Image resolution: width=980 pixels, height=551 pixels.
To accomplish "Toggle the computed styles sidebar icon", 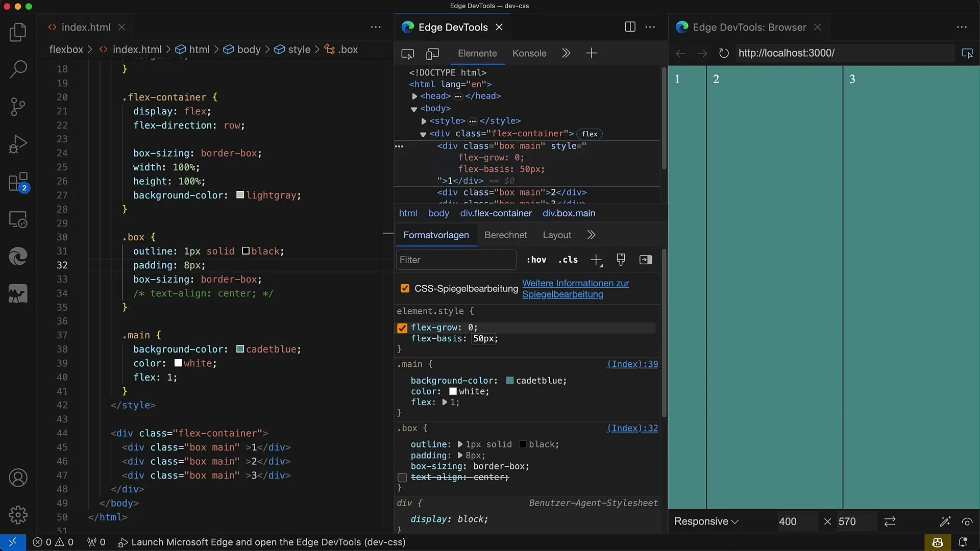I will [646, 260].
